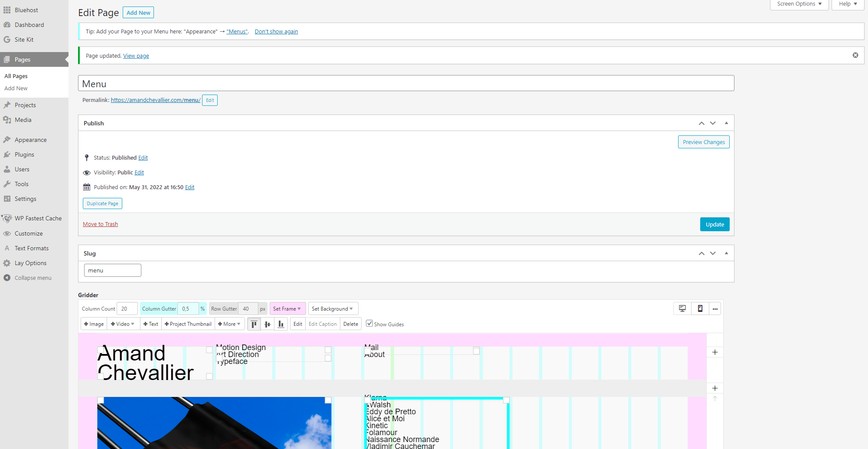Toggle the Slug panel triangle
868x449 pixels.
click(726, 253)
